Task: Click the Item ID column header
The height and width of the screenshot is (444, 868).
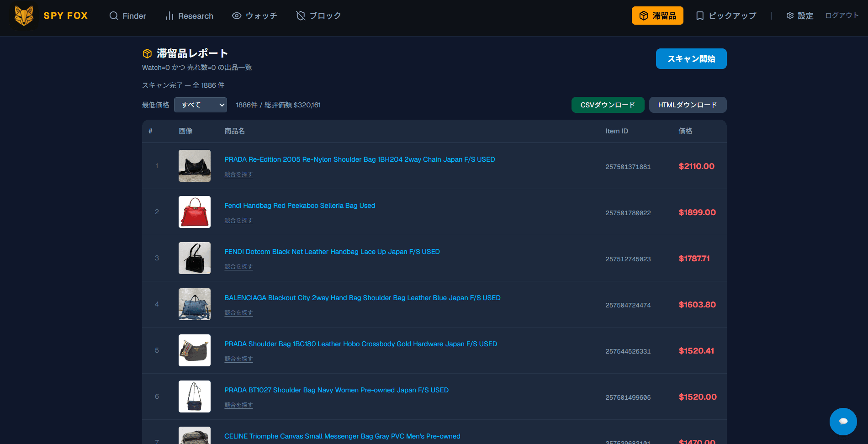Action: tap(617, 131)
